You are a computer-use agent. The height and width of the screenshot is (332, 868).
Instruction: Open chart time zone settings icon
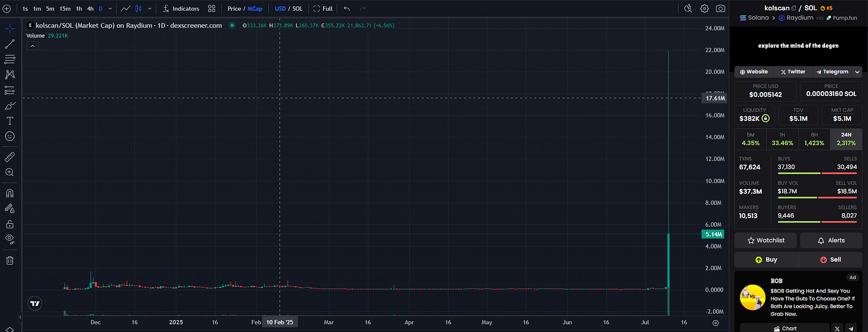(x=715, y=322)
